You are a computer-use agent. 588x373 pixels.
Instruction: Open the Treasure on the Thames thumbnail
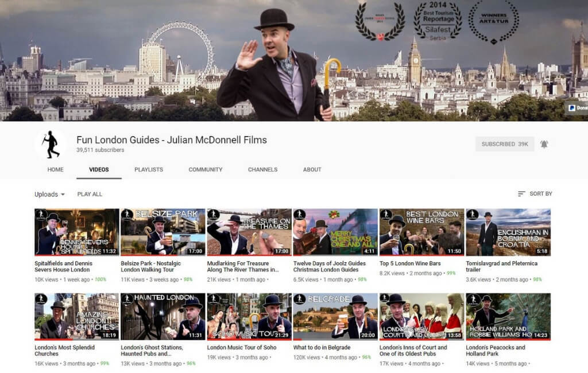[249, 232]
